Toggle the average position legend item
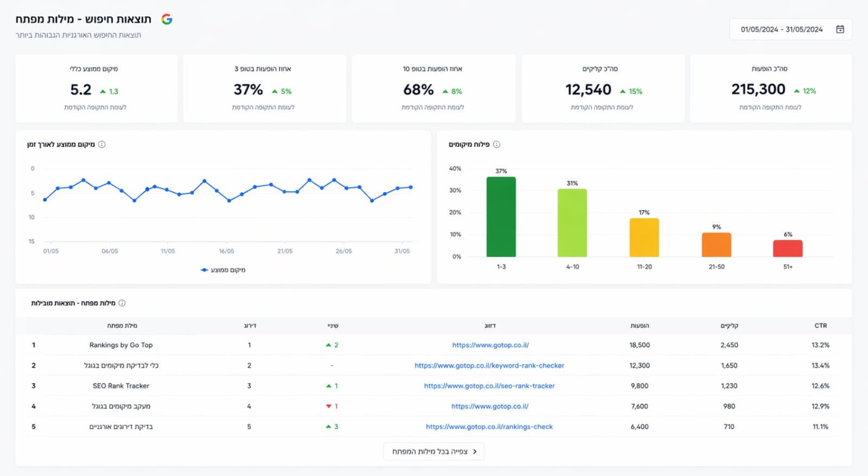Viewport: 868px width, 476px height. (223, 270)
